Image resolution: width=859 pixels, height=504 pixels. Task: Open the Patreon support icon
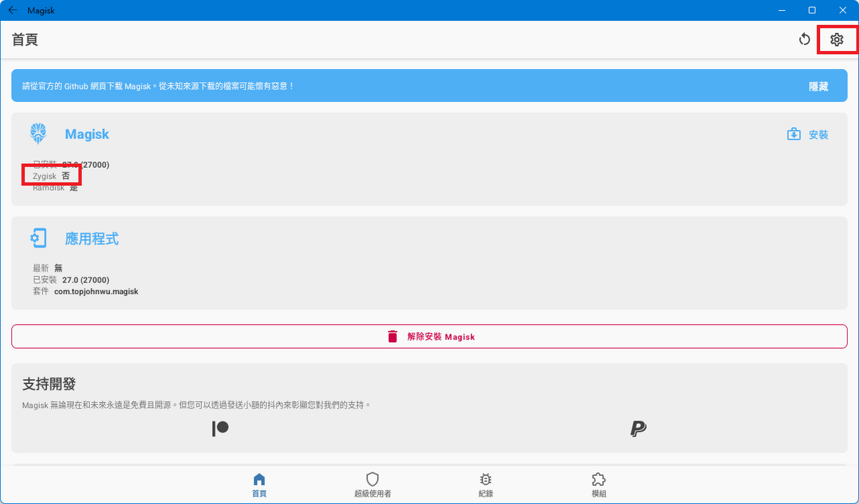[220, 429]
